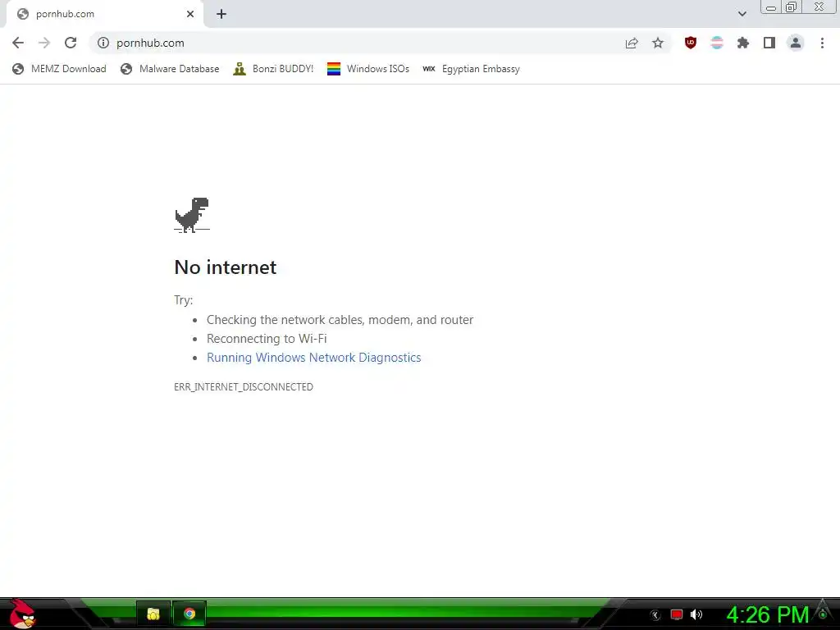Click ERR_INTERNET_DISCONNECTED error code
The image size is (840, 630).
pos(243,387)
